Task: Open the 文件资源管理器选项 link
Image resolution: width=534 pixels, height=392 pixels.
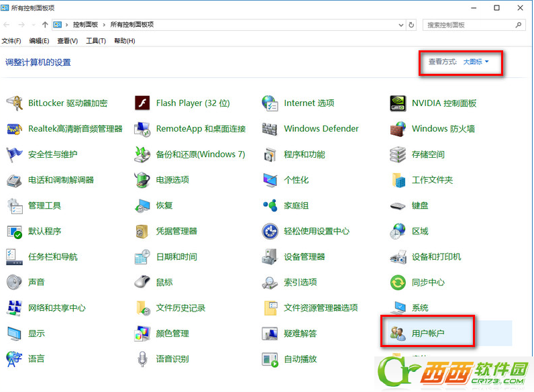Action: tap(321, 308)
